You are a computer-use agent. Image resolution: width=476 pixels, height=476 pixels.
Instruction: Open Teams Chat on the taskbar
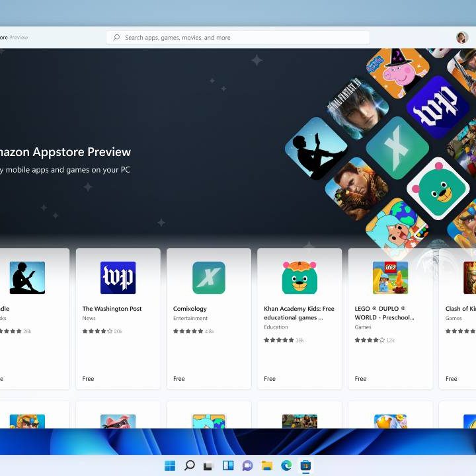click(247, 465)
